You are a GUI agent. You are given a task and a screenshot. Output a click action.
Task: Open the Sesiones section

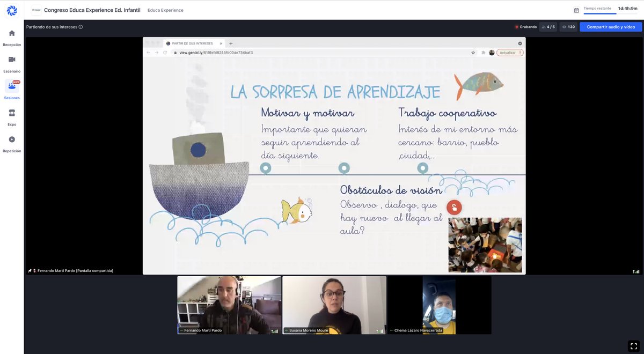click(x=12, y=90)
